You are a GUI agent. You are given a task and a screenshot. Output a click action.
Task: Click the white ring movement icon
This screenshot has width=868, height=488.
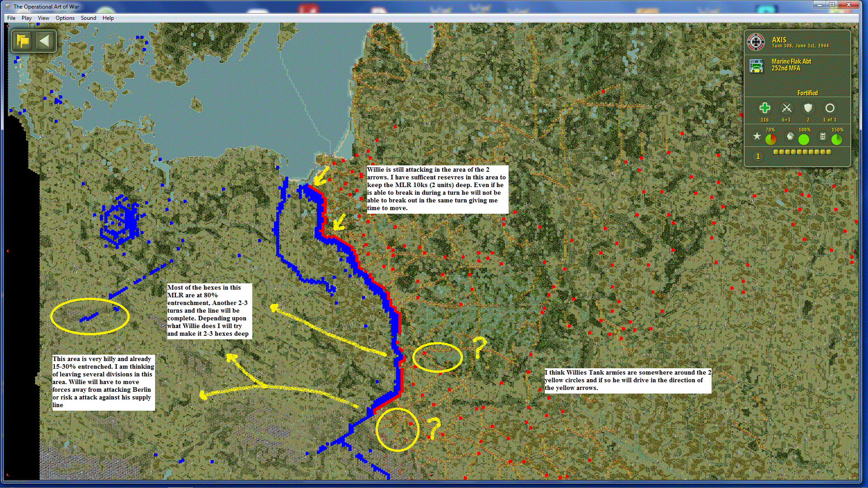pyautogui.click(x=830, y=108)
